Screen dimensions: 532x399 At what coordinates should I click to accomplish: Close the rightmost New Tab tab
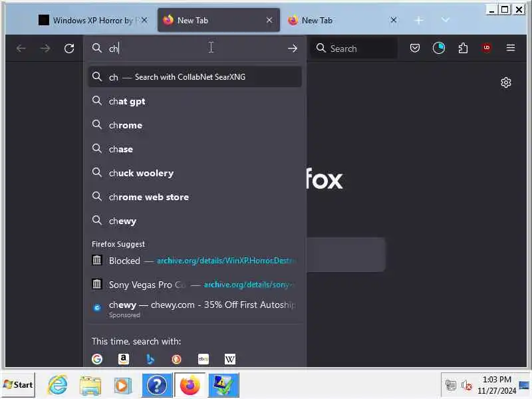point(394,20)
